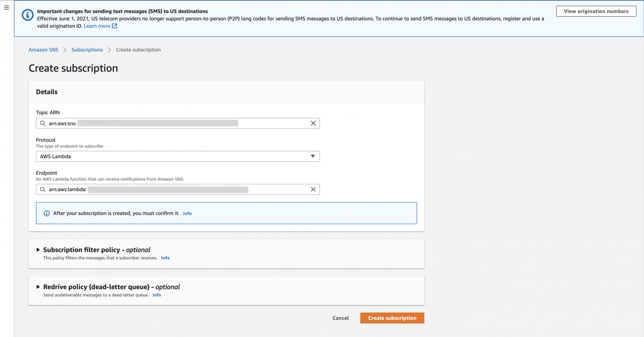Click the Info link next to the confirmation message
Image resolution: width=644 pixels, height=337 pixels.
187,213
